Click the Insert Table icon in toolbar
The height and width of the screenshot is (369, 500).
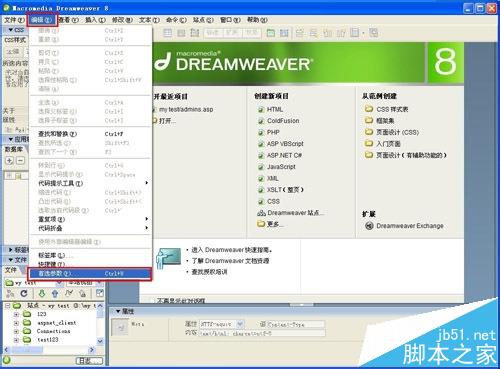(x=167, y=33)
